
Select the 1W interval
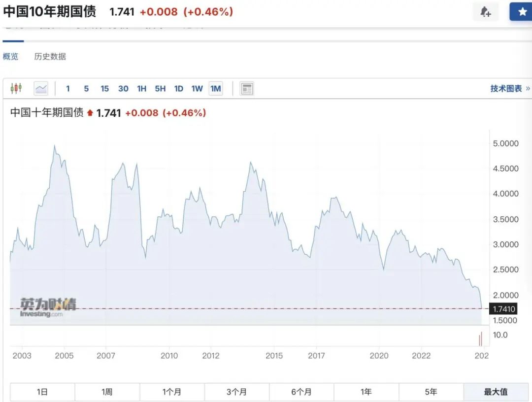click(197, 89)
